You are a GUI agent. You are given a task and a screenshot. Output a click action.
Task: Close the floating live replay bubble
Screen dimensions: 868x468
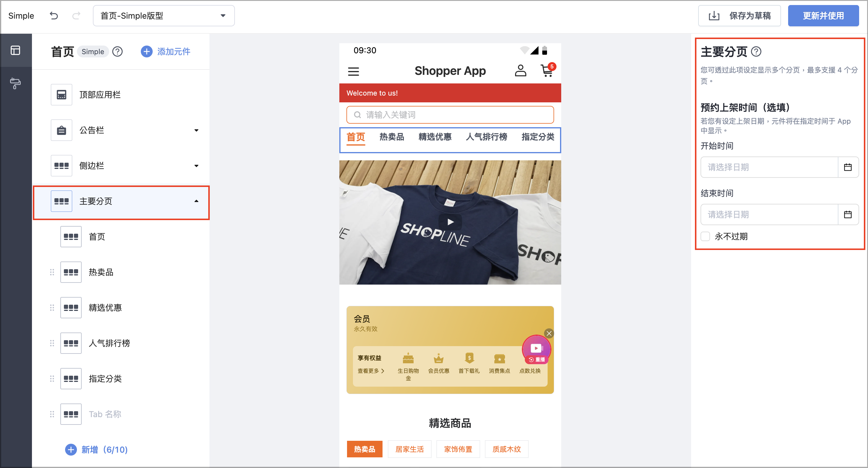click(x=549, y=333)
